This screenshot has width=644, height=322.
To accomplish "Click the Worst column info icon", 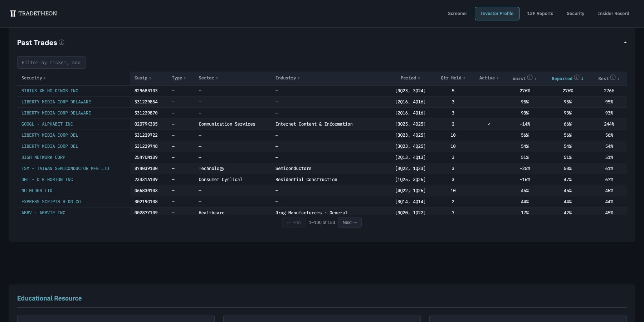I will [530, 77].
